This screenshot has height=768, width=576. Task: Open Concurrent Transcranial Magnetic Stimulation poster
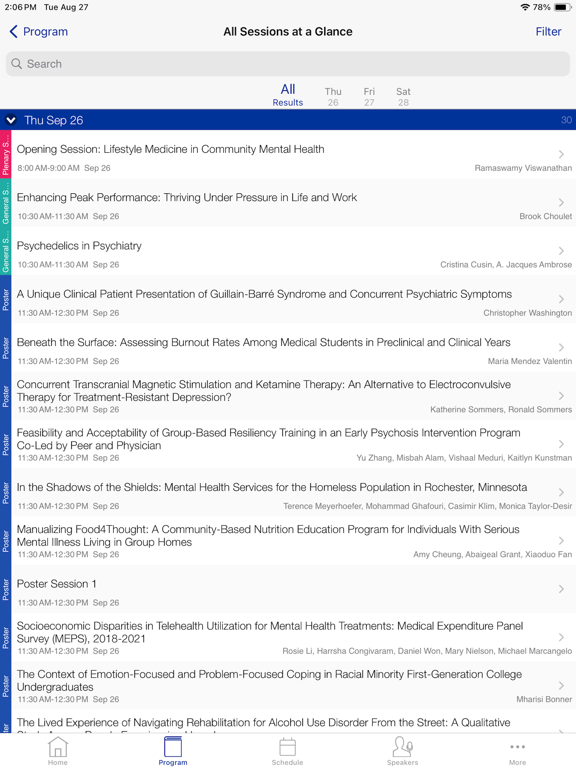coord(264,391)
